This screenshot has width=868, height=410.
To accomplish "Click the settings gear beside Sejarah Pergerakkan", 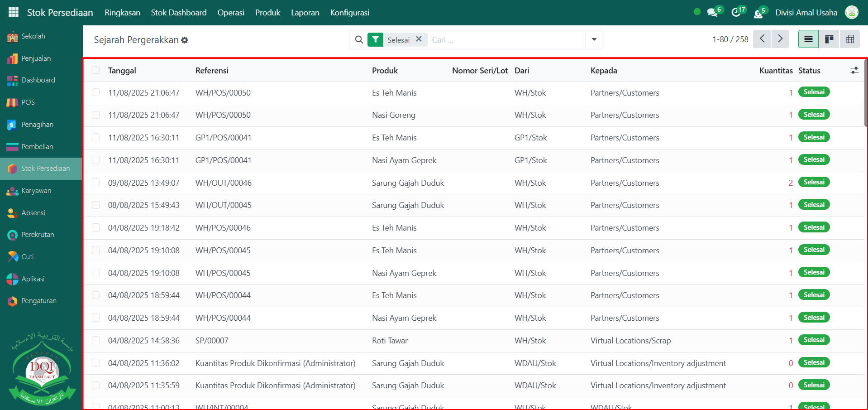I will (x=185, y=40).
